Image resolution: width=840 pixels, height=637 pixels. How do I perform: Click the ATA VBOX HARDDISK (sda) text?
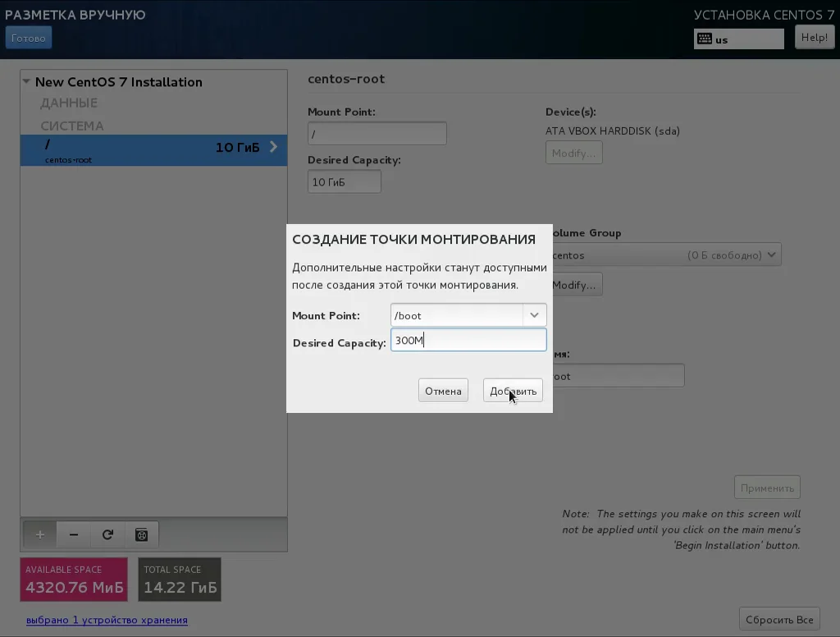612,131
